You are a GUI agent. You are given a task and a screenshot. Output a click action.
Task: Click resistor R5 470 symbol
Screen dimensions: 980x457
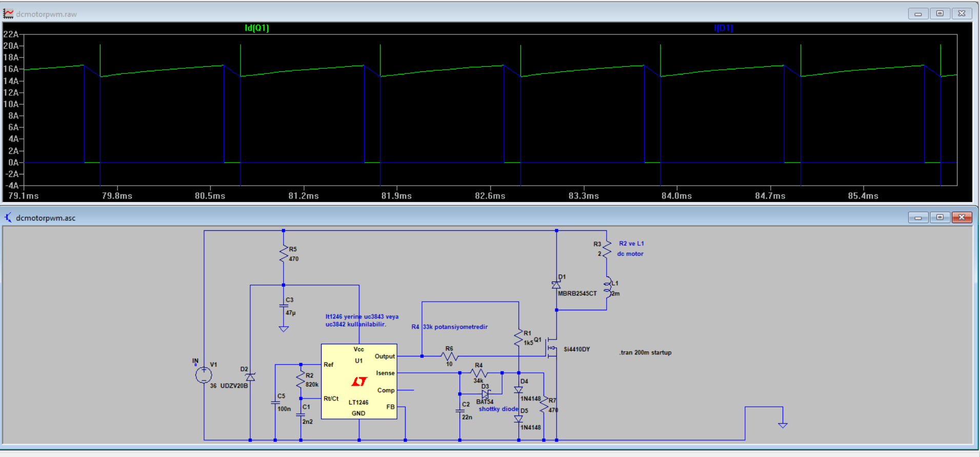tap(284, 254)
